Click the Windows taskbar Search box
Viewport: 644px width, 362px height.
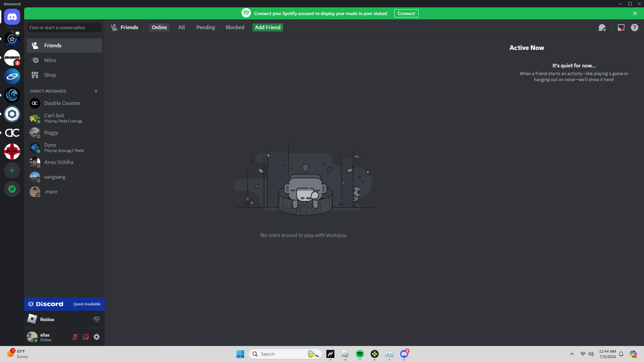click(x=285, y=354)
